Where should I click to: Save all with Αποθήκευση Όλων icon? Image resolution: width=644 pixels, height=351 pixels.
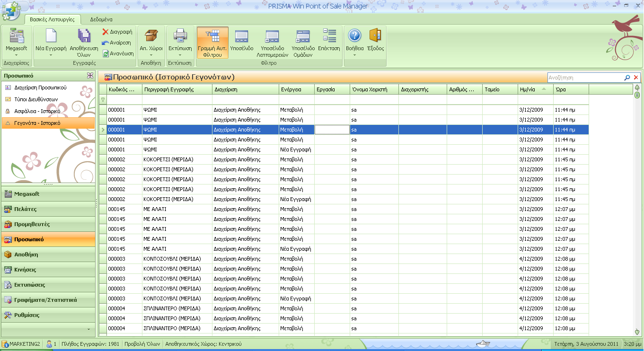[x=84, y=36]
